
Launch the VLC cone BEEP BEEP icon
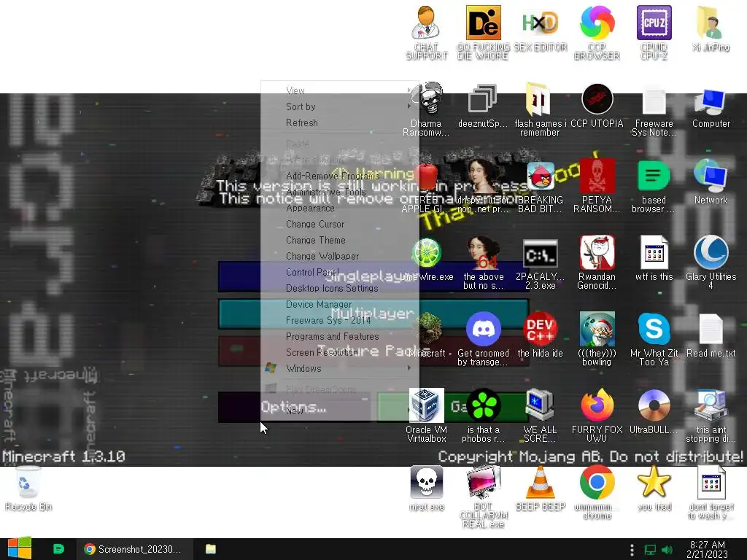[540, 483]
